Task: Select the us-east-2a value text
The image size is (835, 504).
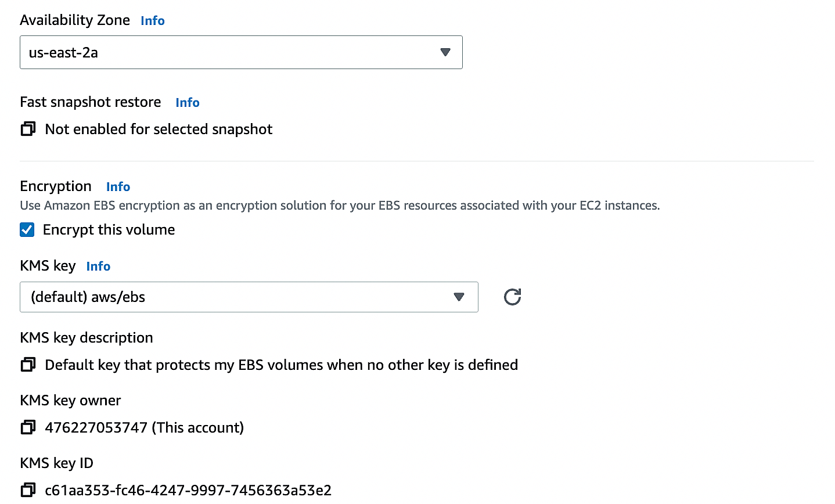Action: 63,52
